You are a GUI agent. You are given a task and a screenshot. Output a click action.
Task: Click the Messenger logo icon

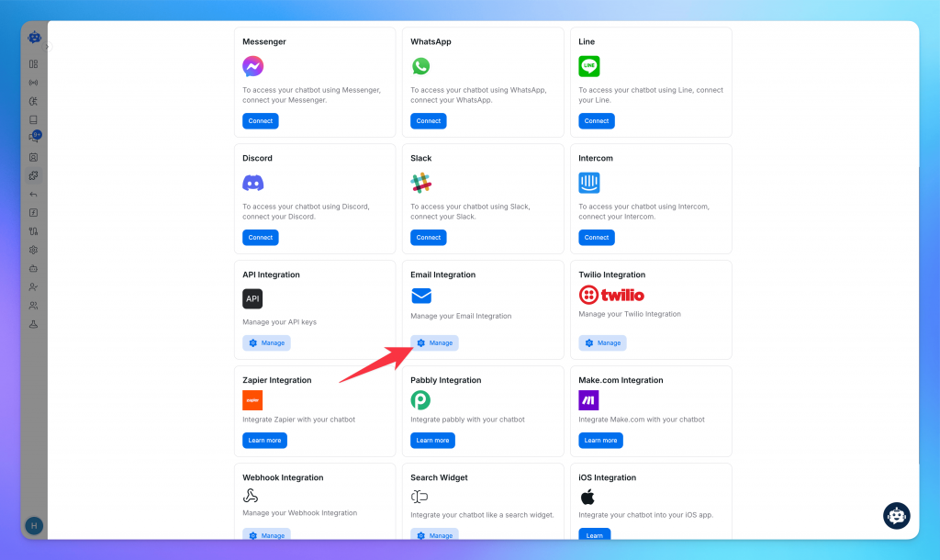[253, 66]
